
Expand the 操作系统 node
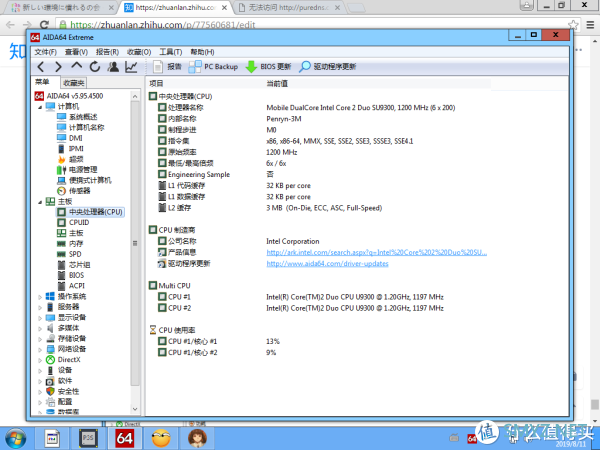pyautogui.click(x=40, y=297)
